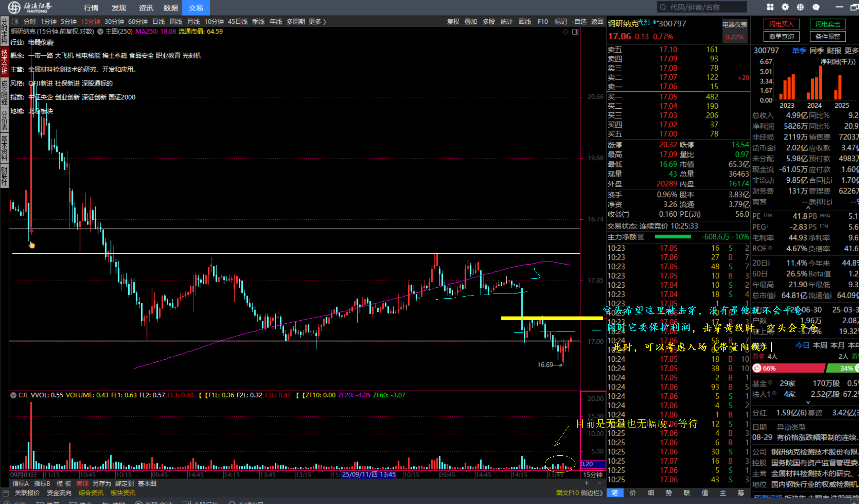Open 更多 in financial report tabs
Screen dimensions: 859x504
click(x=851, y=51)
